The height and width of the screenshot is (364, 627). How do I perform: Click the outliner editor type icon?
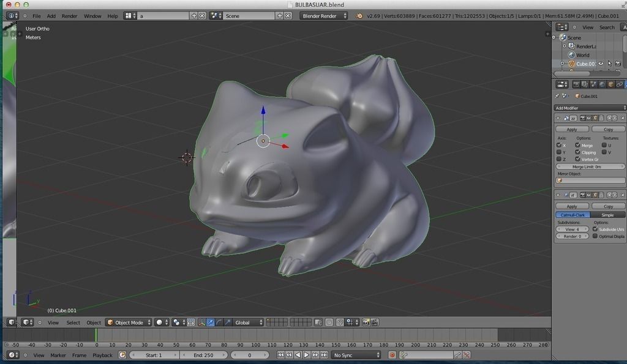pyautogui.click(x=562, y=27)
